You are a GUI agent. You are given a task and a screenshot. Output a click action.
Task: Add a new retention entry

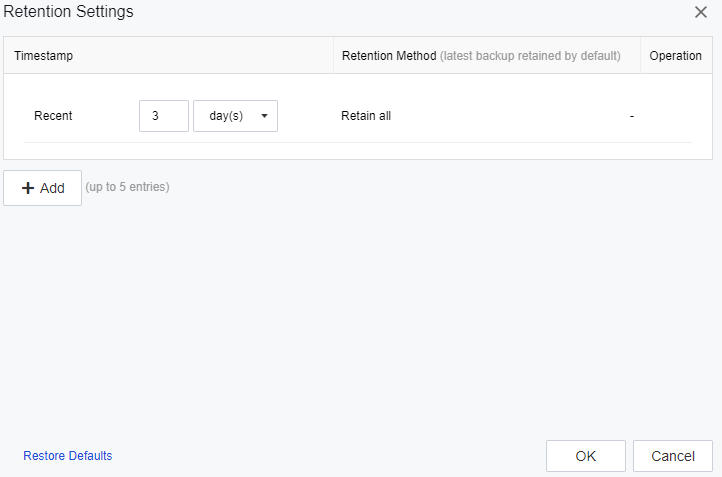[x=43, y=188]
